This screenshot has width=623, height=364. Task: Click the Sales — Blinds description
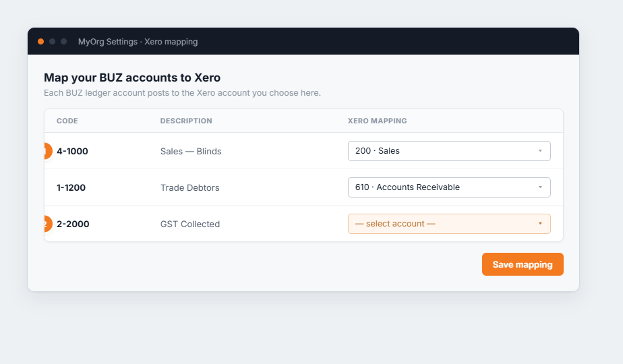pos(191,152)
